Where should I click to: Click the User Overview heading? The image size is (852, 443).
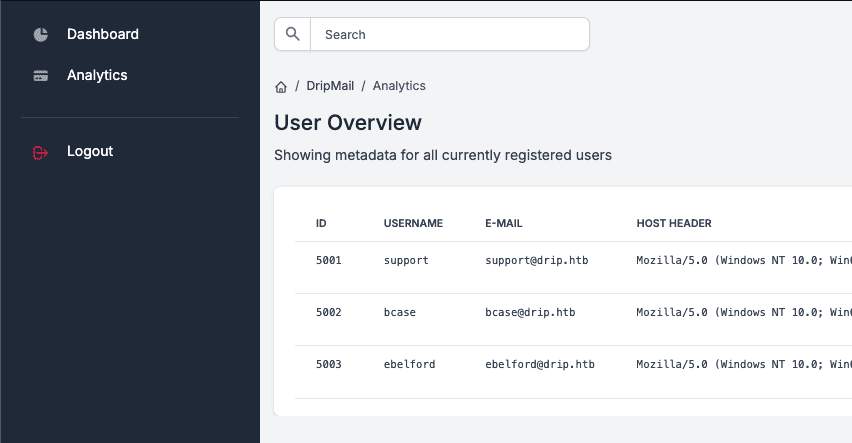coord(348,123)
